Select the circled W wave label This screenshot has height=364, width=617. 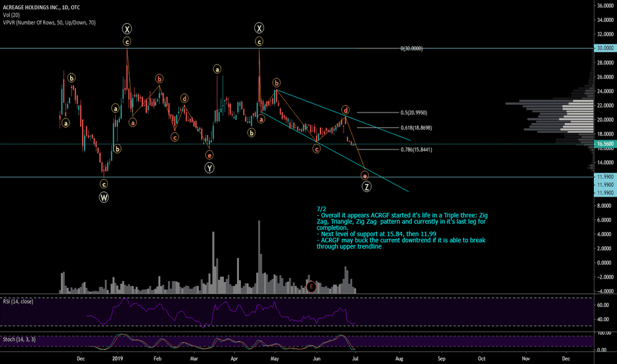click(103, 197)
